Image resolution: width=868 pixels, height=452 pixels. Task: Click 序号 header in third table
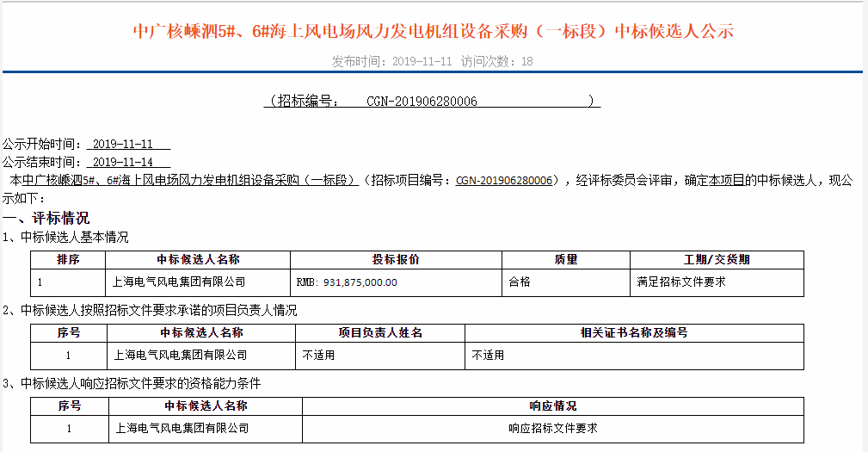coord(70,406)
